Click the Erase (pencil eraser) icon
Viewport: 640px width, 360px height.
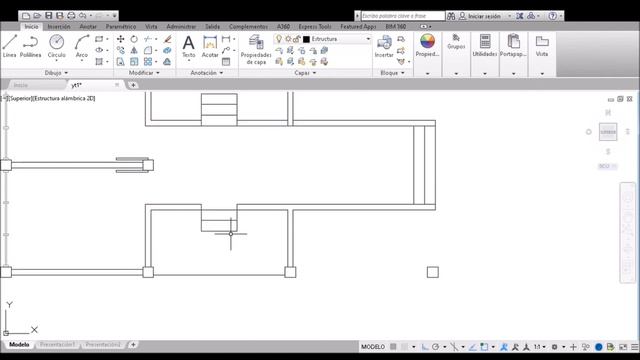click(x=167, y=39)
